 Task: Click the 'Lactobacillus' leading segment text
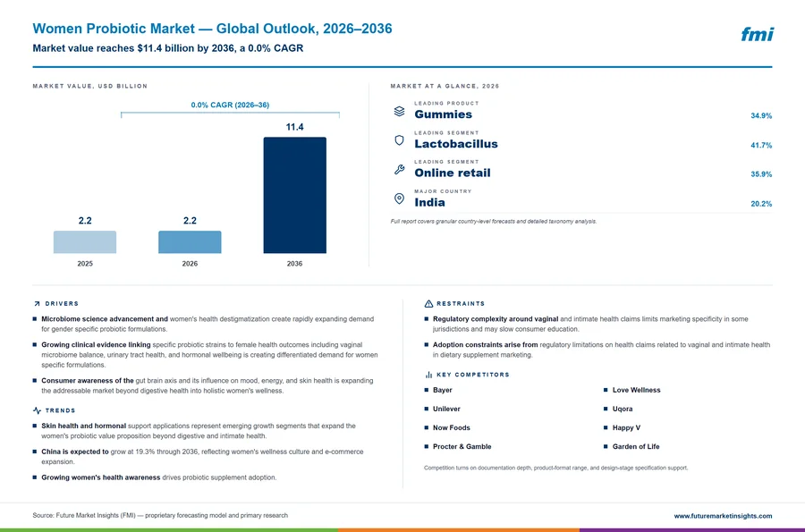pyautogui.click(x=456, y=144)
